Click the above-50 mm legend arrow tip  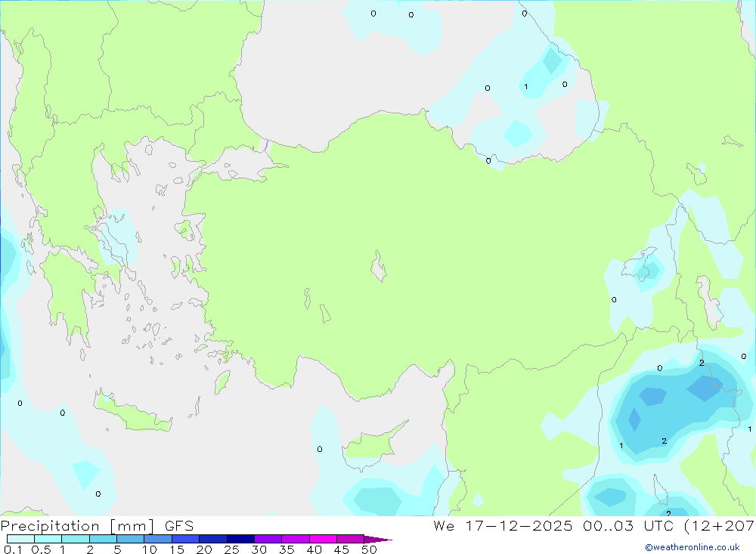click(x=378, y=540)
